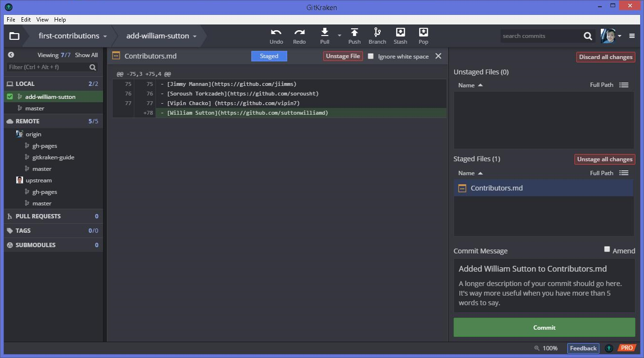The image size is (644, 358).
Task: Click the origin remote avatar icon
Action: tap(20, 134)
